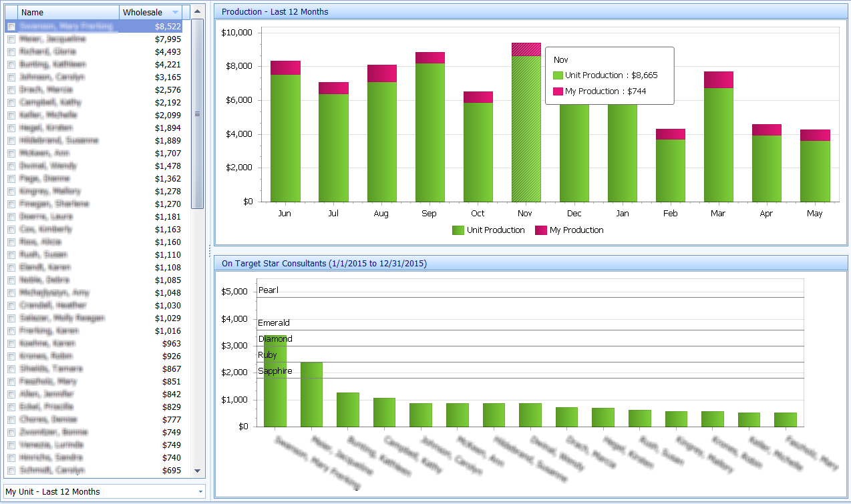Open the Wholesale column sort dropdown arrow
Viewport: 851px width, 504px height.
point(176,12)
